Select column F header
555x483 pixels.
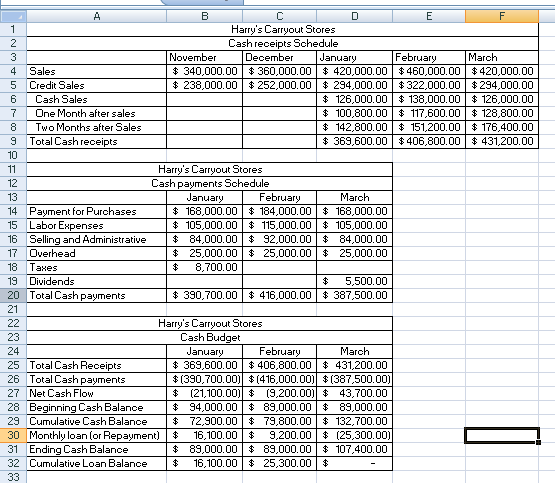click(x=502, y=16)
